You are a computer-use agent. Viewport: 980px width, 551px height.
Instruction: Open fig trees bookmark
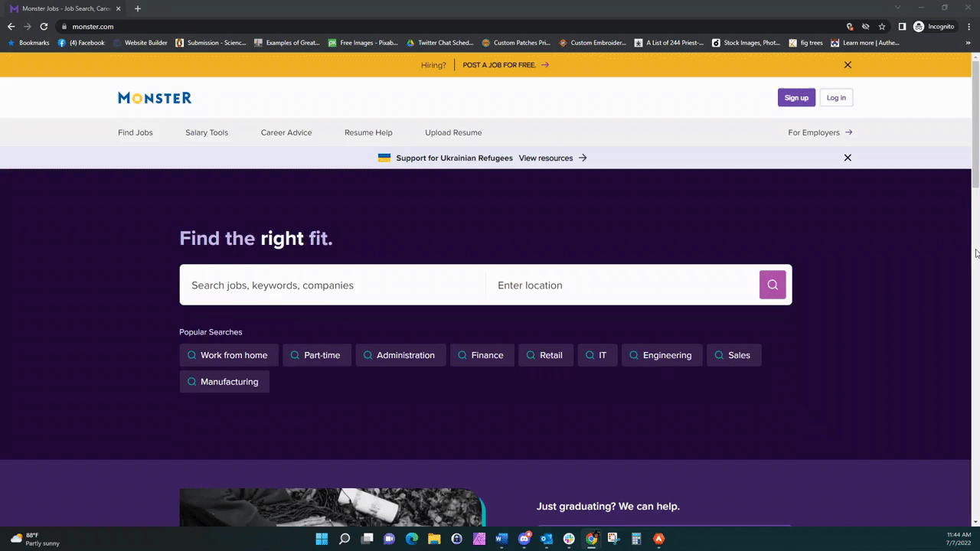[x=805, y=43]
